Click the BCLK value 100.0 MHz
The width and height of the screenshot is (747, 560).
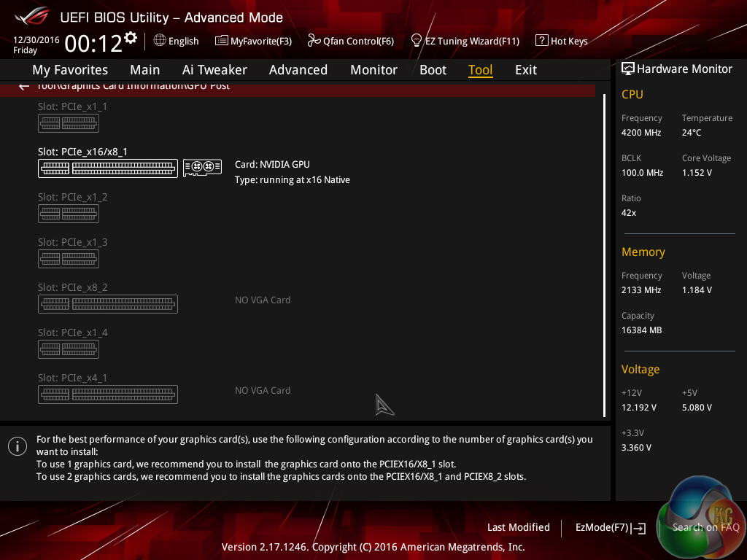pos(642,173)
